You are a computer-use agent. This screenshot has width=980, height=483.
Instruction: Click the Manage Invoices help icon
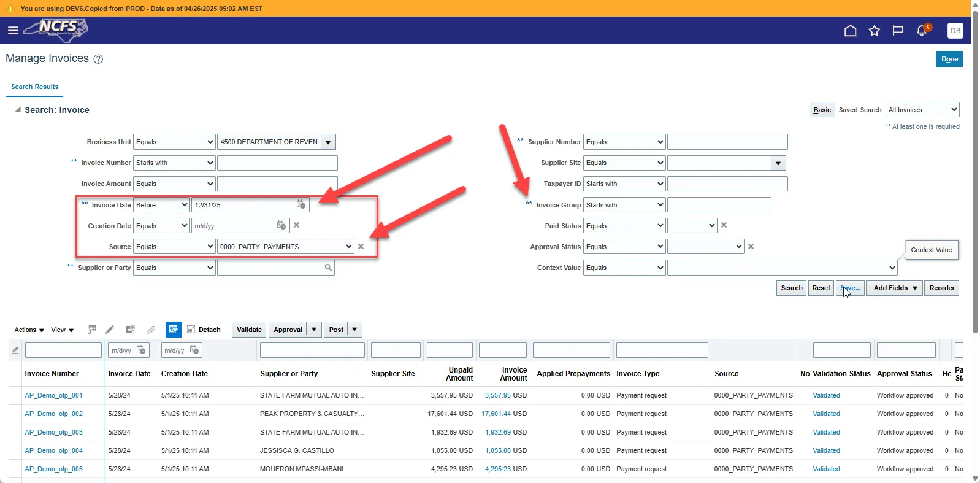pos(98,59)
